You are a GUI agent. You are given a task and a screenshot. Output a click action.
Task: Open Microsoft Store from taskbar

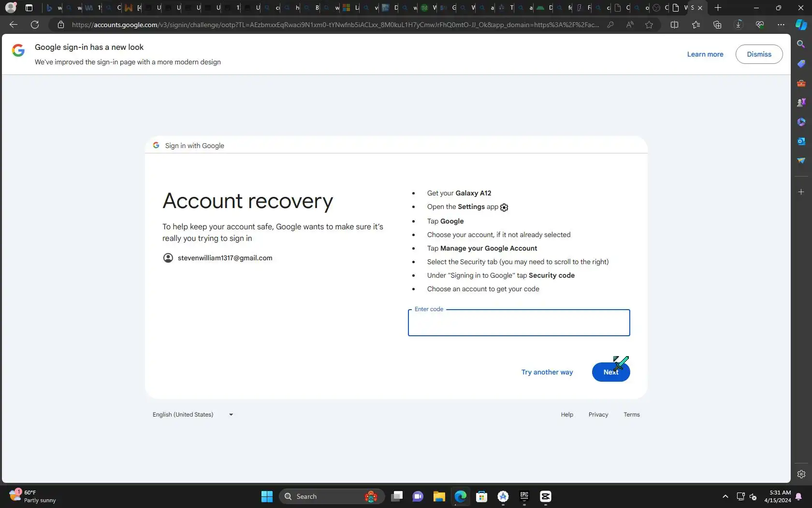tap(481, 496)
